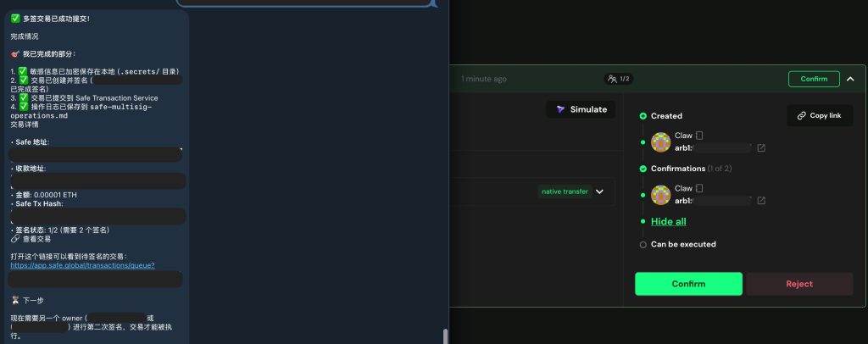Open creator address in block explorer
This screenshot has width=868, height=344.
click(761, 148)
